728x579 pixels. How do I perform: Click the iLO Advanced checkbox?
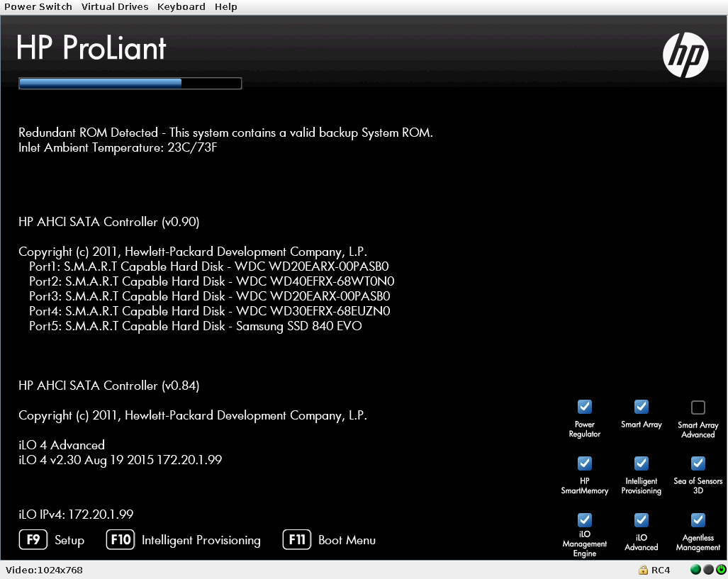click(x=642, y=520)
